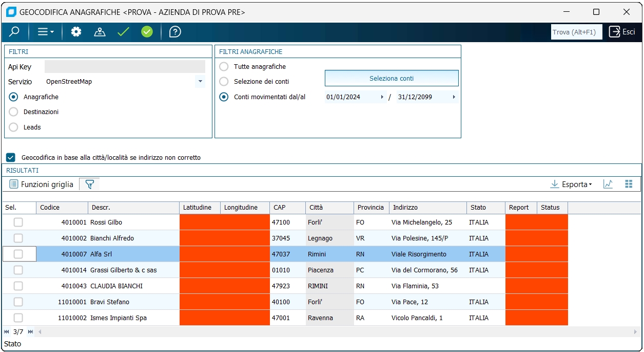
Task: Click the magnifier search icon in toolbar
Action: click(14, 32)
